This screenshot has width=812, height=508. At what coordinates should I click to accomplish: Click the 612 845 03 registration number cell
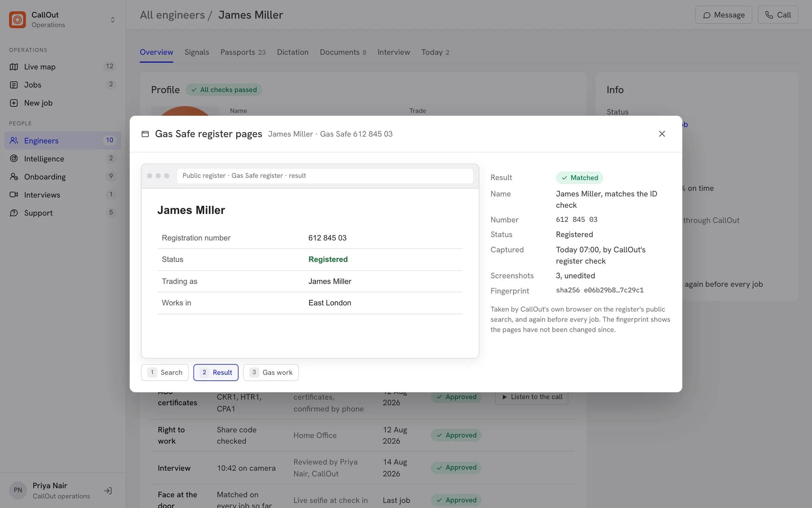327,238
